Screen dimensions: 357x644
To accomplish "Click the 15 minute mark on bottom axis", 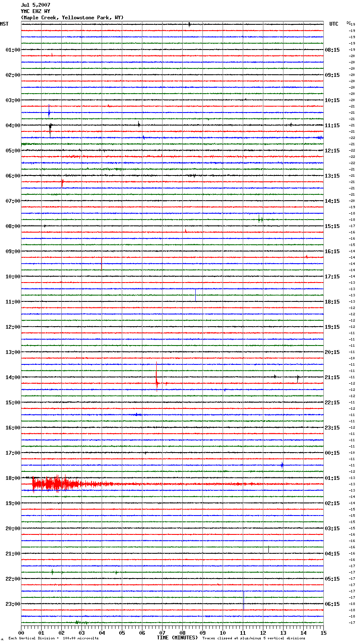I will click(x=323, y=633).
